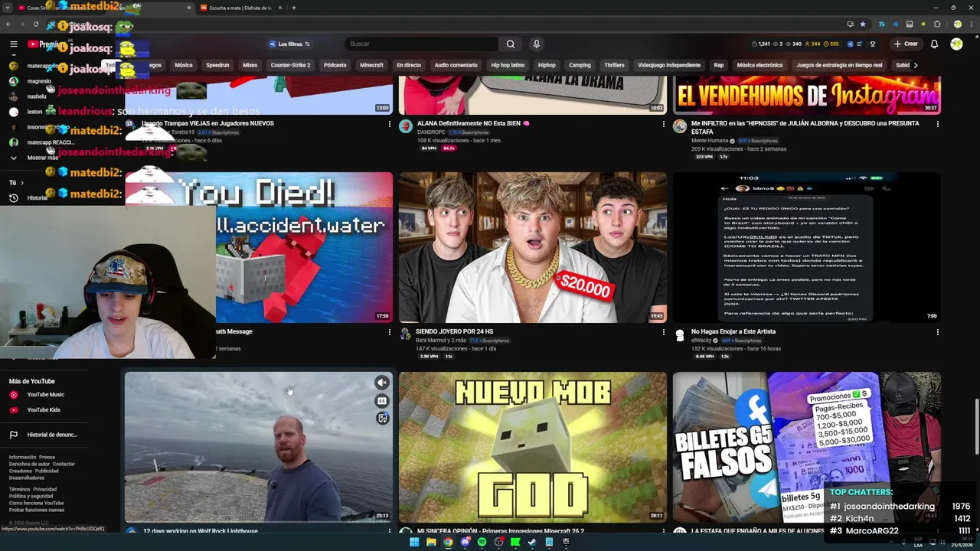
Task: Open options for No Hagas Enojar a Este Artista
Action: click(x=937, y=332)
